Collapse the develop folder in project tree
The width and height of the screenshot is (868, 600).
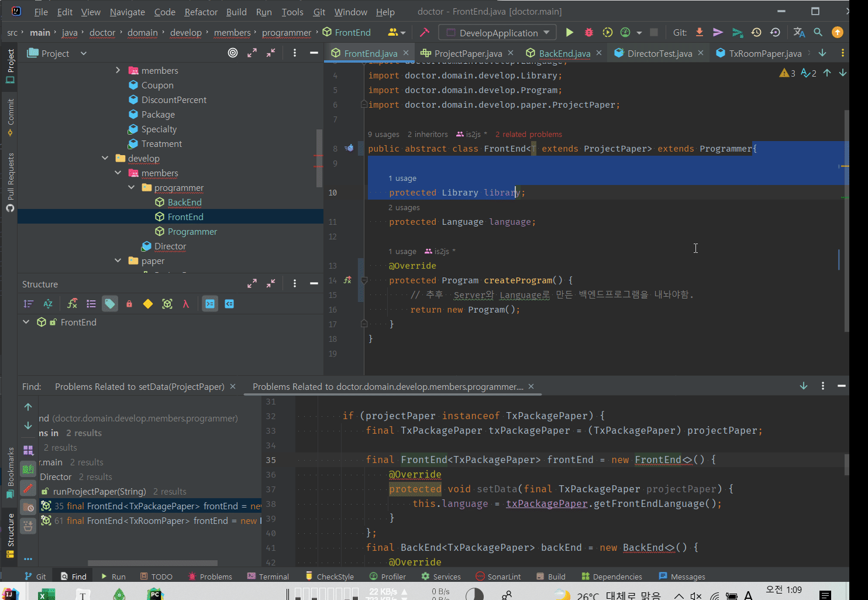click(105, 158)
